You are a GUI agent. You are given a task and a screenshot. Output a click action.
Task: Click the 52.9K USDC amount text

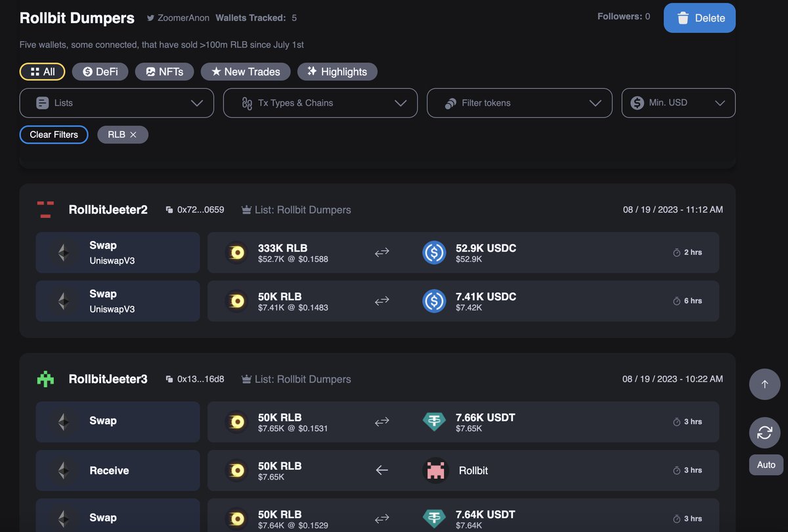486,248
